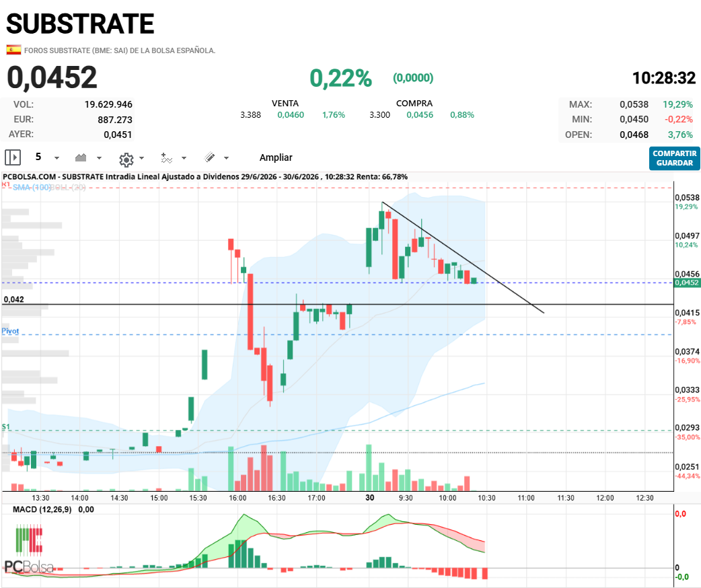Click the MAX value 0,0538
Screen dimensions: 701x588
tap(634, 105)
